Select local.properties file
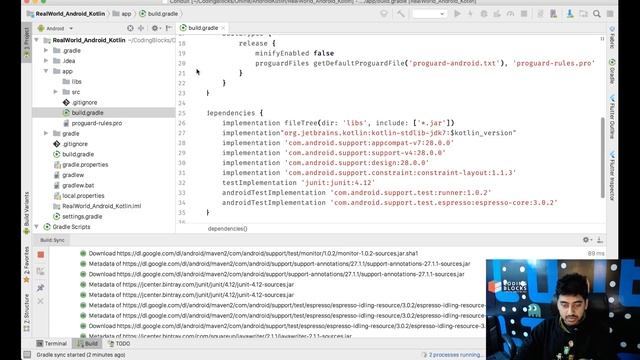The image size is (640, 360). click(x=79, y=196)
